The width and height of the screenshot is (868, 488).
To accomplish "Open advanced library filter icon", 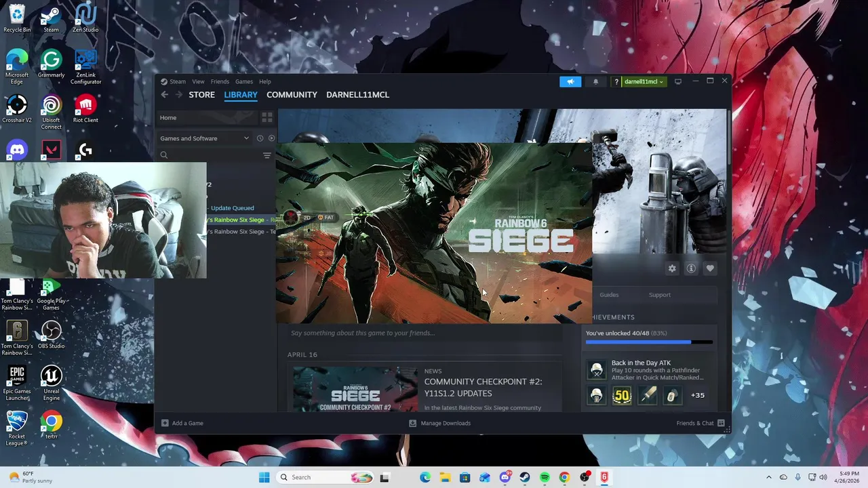I will click(x=267, y=155).
